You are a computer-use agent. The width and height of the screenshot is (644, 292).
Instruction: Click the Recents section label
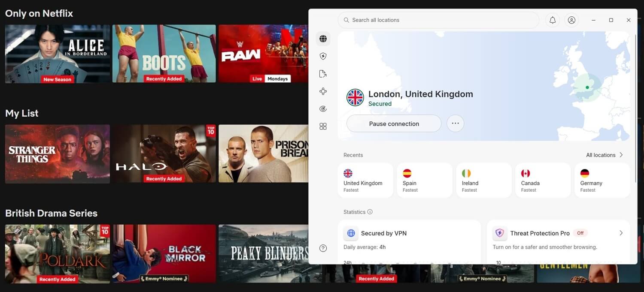tap(353, 155)
